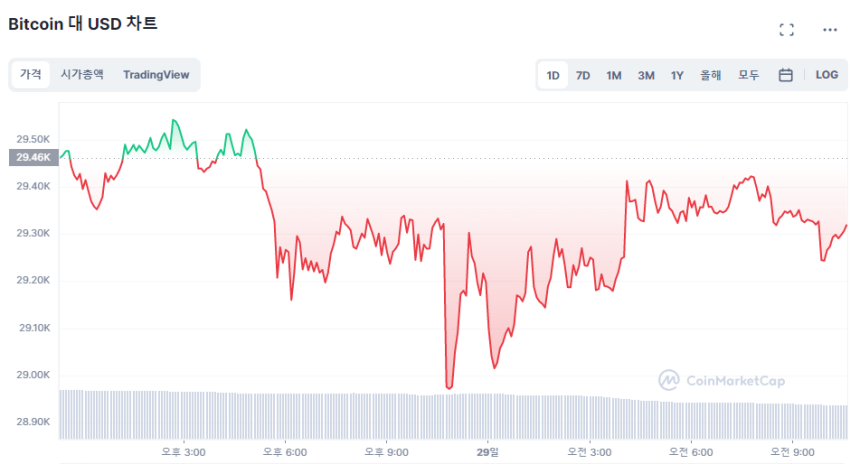Switch to 3M time range
The image size is (860, 464).
click(646, 75)
